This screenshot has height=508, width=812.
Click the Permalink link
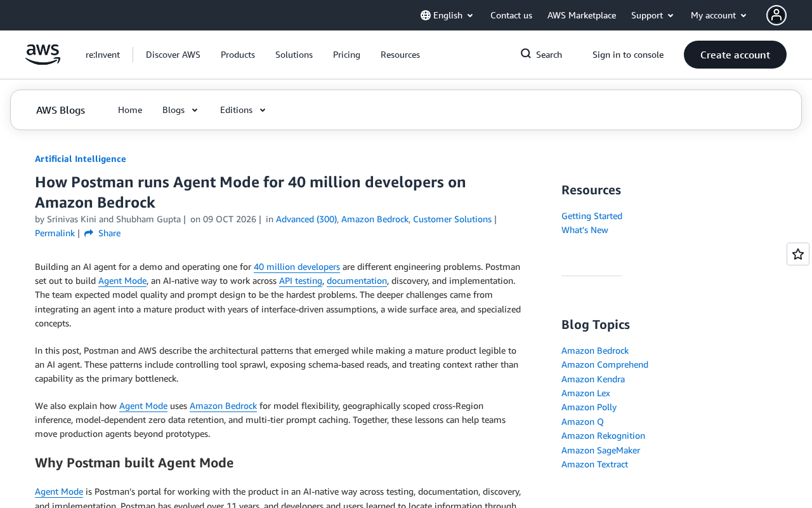coord(55,233)
